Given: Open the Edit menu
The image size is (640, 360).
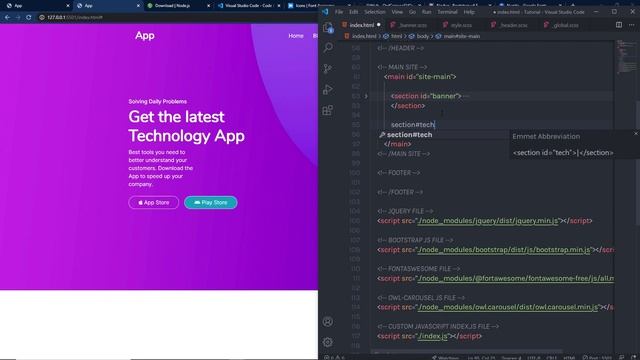Looking at the screenshot, I should tap(353, 12).
